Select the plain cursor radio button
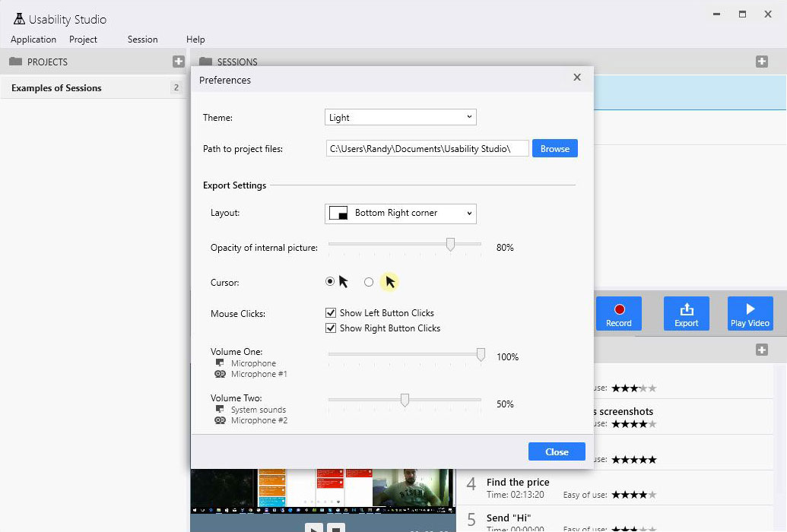Image resolution: width=787 pixels, height=532 pixels. click(330, 281)
